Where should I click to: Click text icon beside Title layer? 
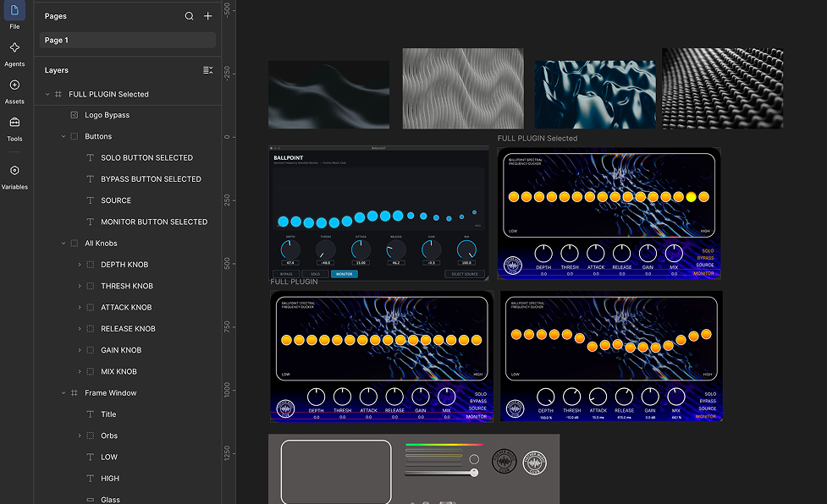tap(91, 414)
